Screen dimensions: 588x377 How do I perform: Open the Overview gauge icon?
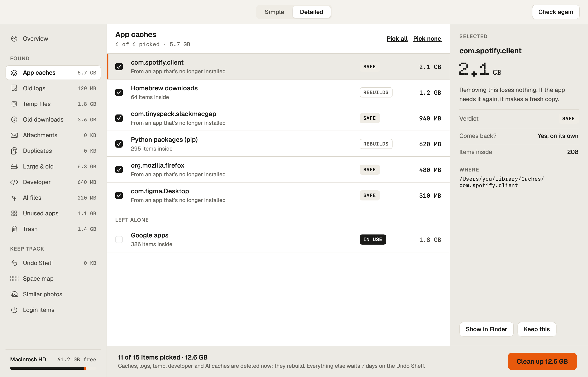click(14, 38)
